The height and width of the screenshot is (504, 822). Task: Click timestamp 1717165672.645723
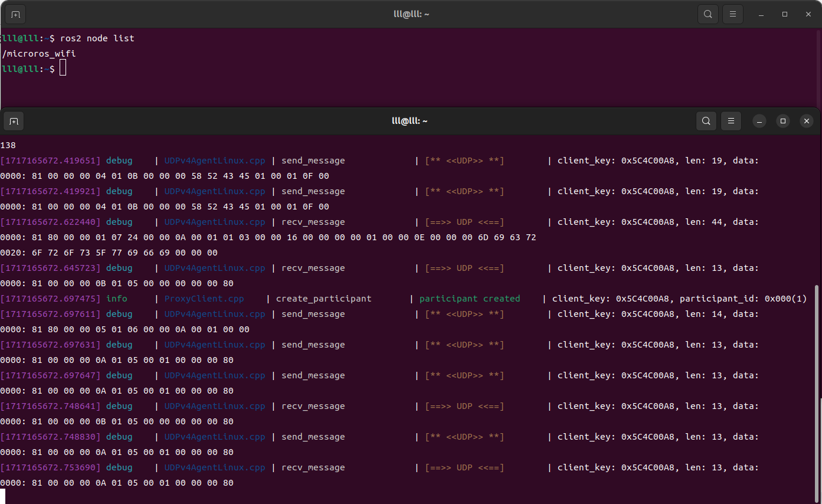[x=51, y=268]
